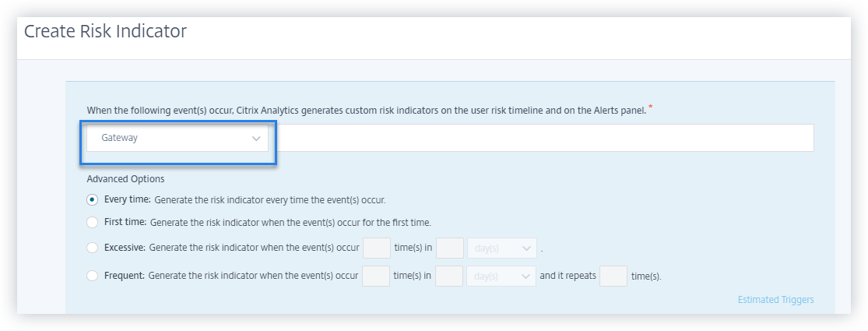Select the First time radio button
868x331 pixels.
click(93, 222)
